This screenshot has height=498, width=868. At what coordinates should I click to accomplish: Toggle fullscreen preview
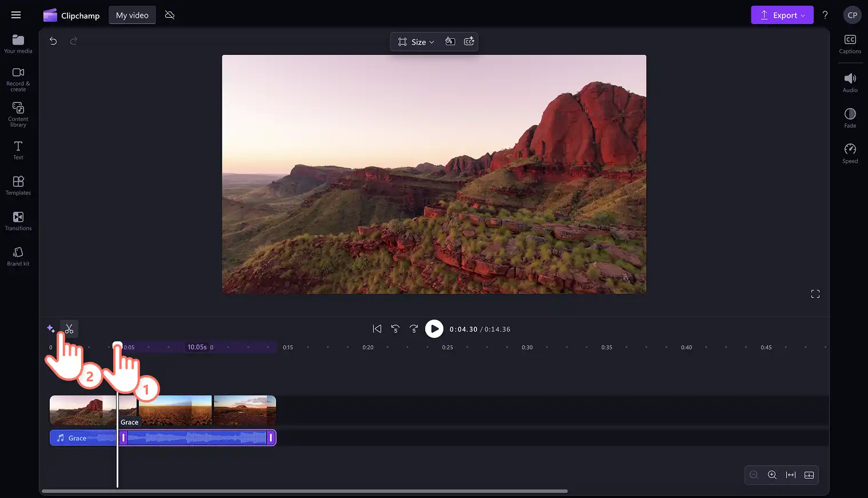815,294
